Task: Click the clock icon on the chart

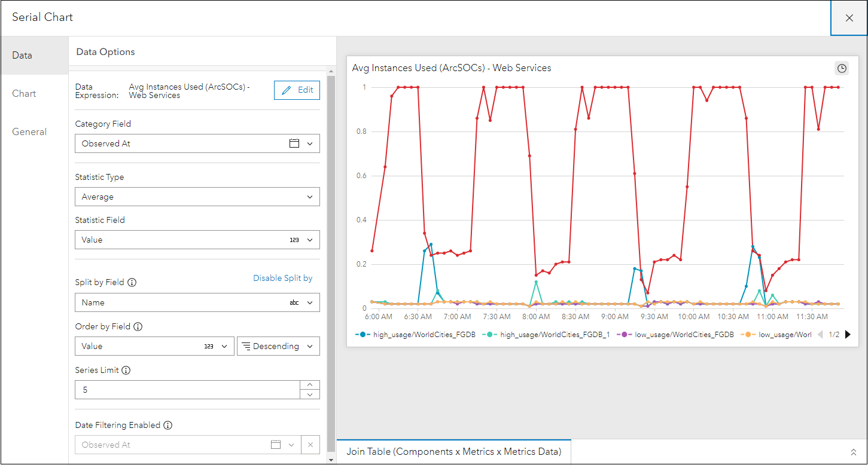Action: (842, 68)
